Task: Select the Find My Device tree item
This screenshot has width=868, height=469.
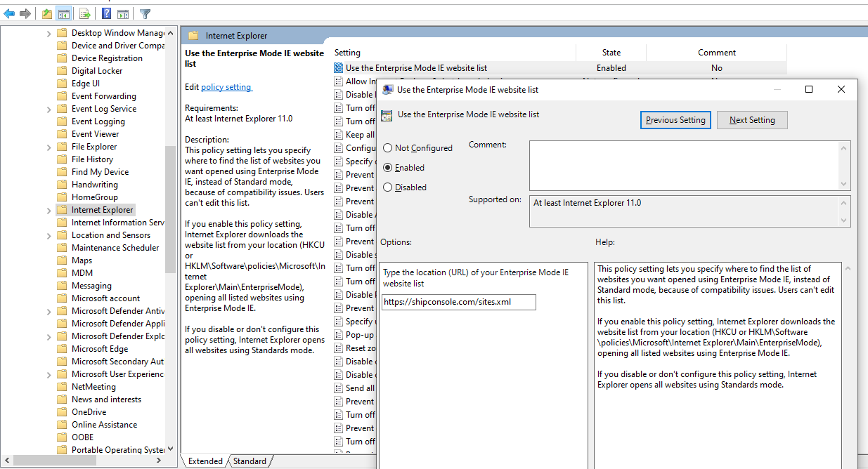Action: point(100,172)
